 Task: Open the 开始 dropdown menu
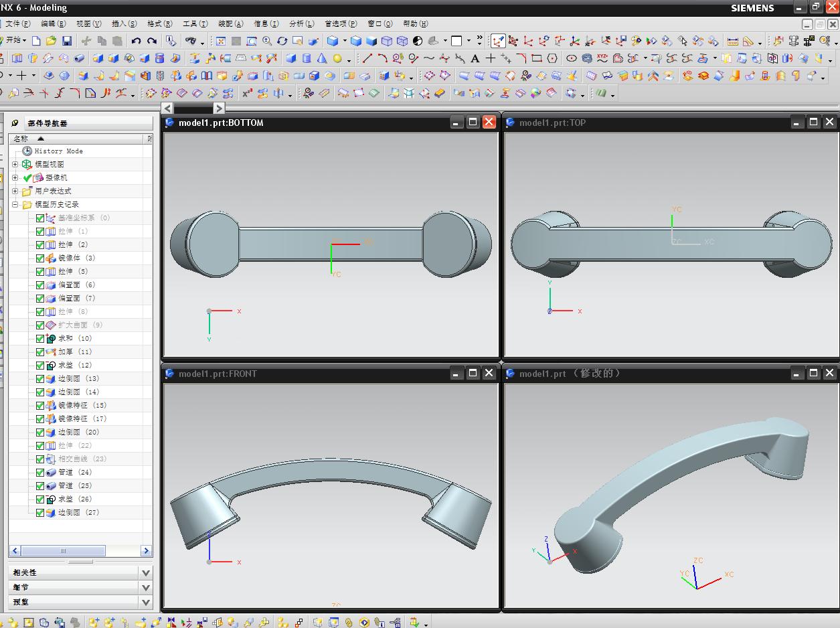[15, 41]
